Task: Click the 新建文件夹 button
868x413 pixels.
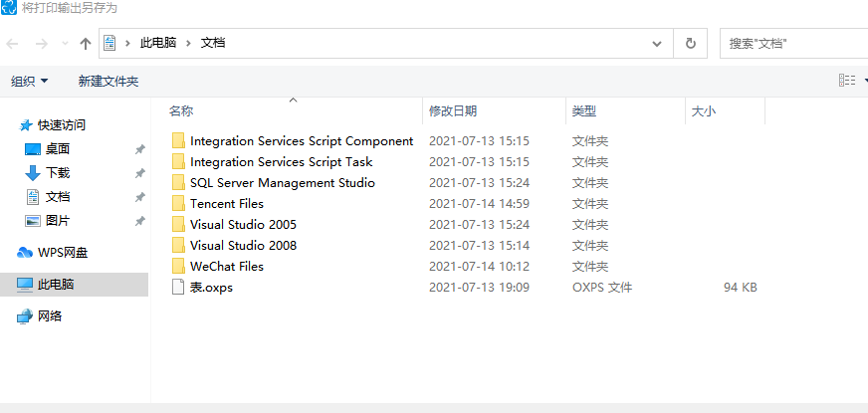Action: 108,82
